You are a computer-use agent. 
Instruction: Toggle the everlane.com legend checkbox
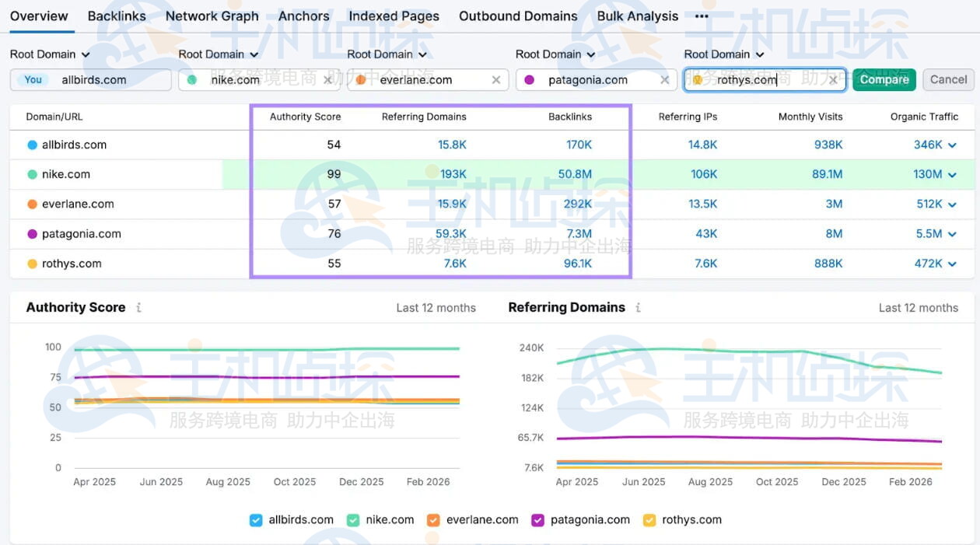pyautogui.click(x=433, y=520)
